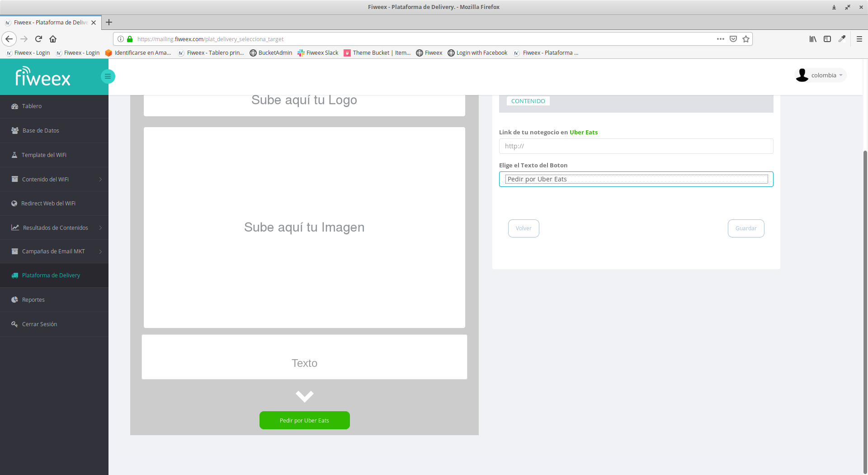Viewport: 868px width, 475px height.
Task: Click the Template del WiFi flask icon
Action: coord(14,155)
